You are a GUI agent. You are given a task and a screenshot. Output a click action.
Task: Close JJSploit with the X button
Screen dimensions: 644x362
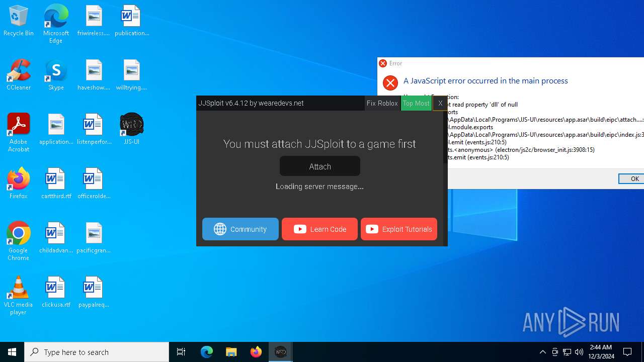click(440, 103)
